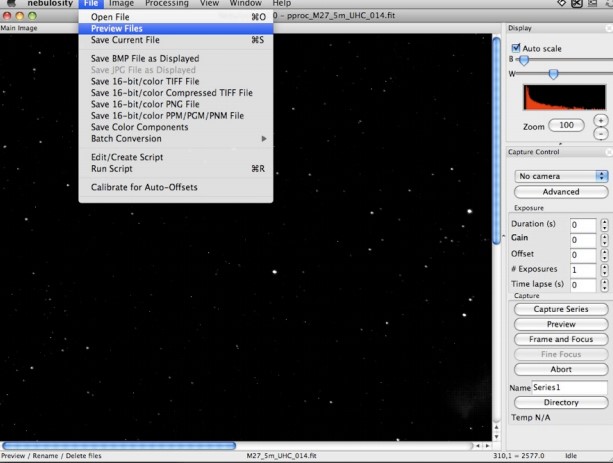
Task: Click the Advanced camera button
Action: point(560,192)
